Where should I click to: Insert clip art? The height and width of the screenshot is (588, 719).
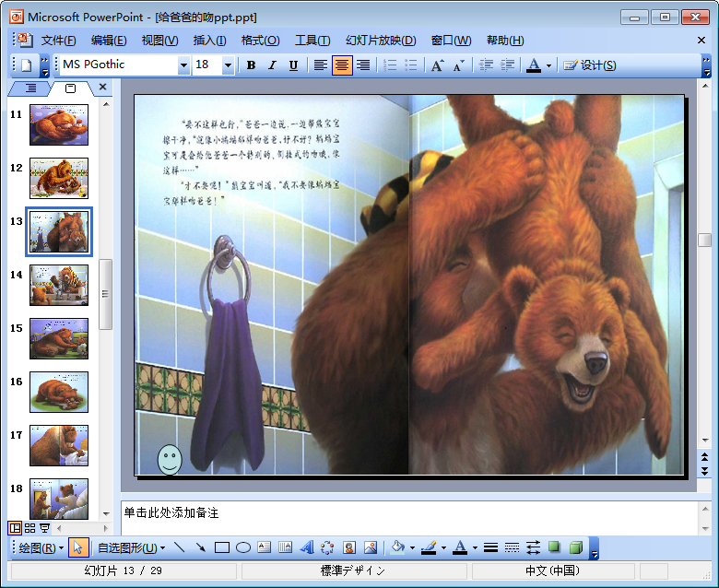click(x=349, y=547)
